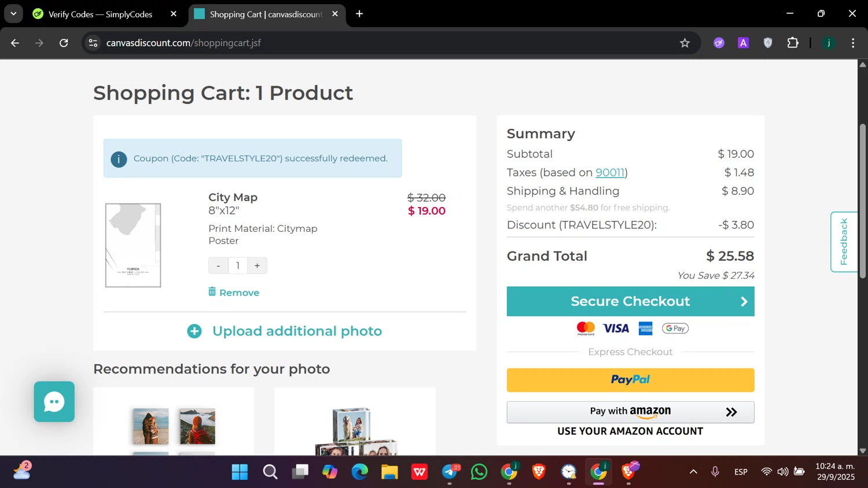Open the weather widget on taskbar
The image size is (868, 488).
click(21, 471)
